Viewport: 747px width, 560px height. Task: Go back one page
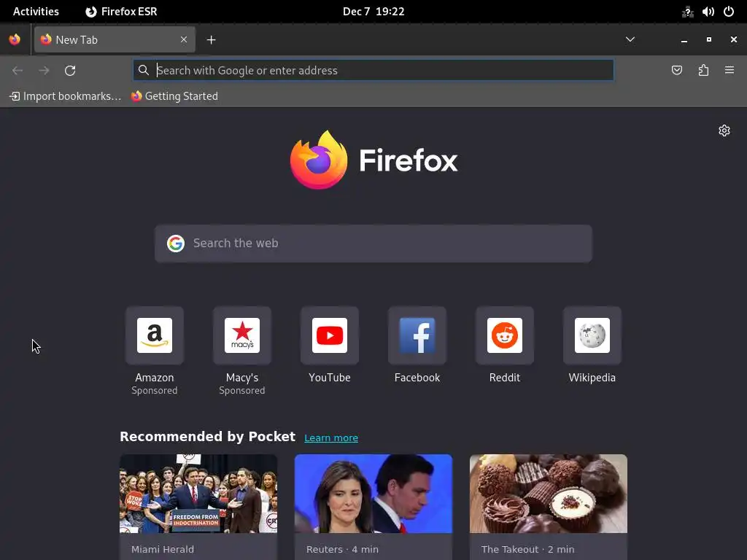click(x=18, y=71)
